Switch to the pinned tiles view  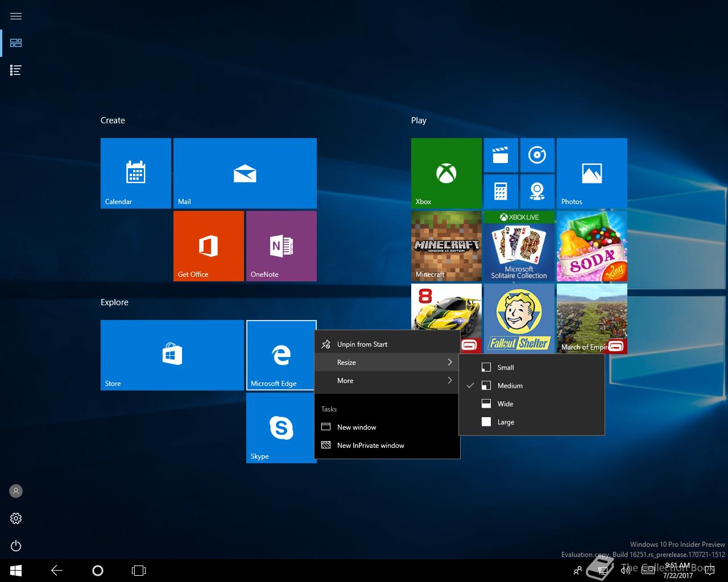point(16,43)
